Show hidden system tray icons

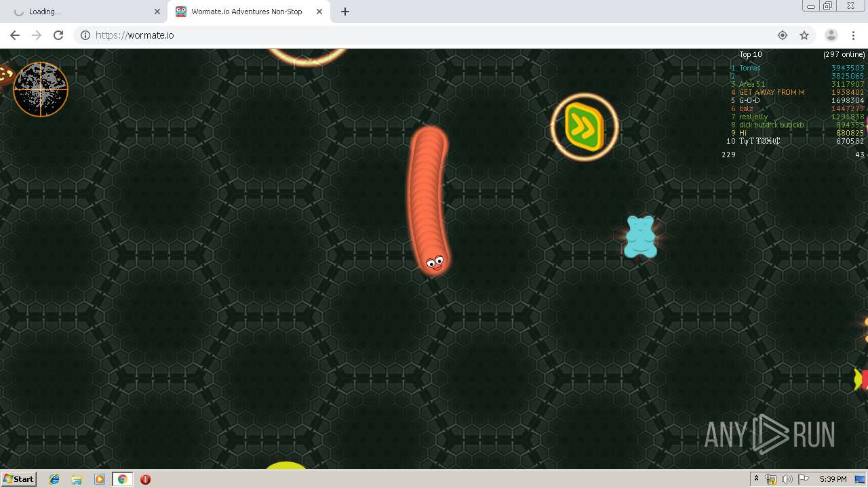click(x=756, y=479)
